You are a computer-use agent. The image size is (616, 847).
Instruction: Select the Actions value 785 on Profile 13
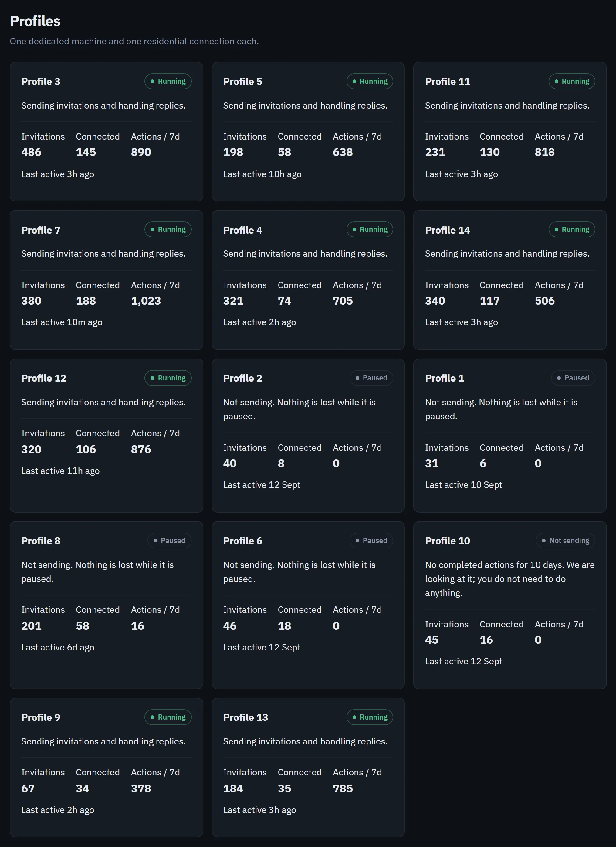click(x=343, y=789)
